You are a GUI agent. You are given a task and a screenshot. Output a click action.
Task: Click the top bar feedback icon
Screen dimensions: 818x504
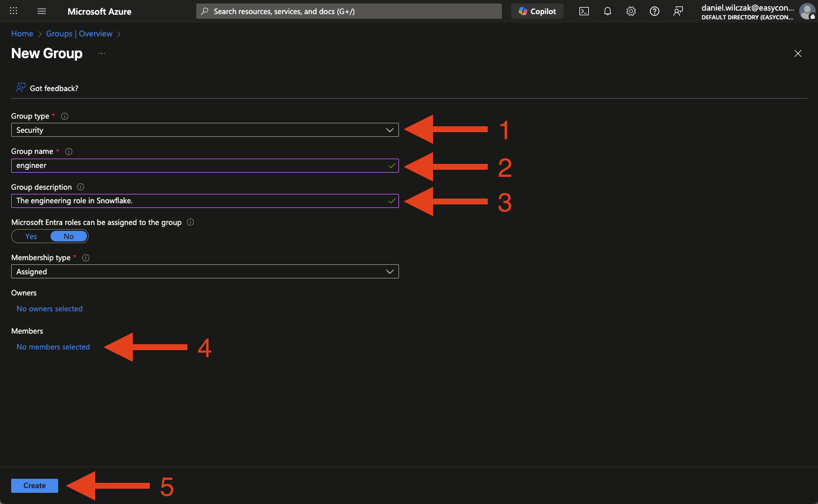678,11
